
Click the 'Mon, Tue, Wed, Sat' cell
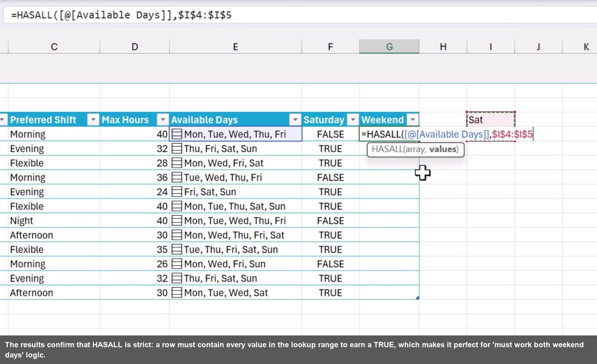[236, 293]
